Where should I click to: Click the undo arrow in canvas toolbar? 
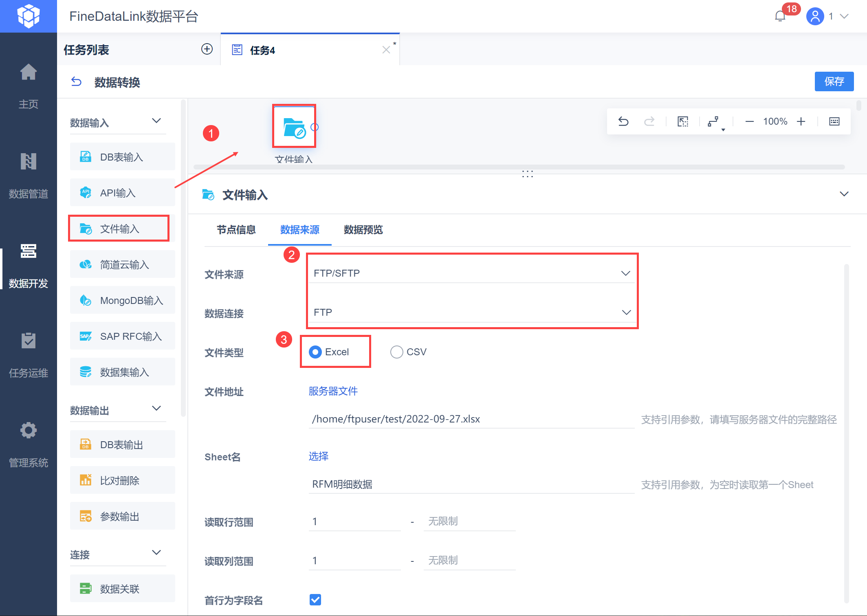tap(623, 121)
